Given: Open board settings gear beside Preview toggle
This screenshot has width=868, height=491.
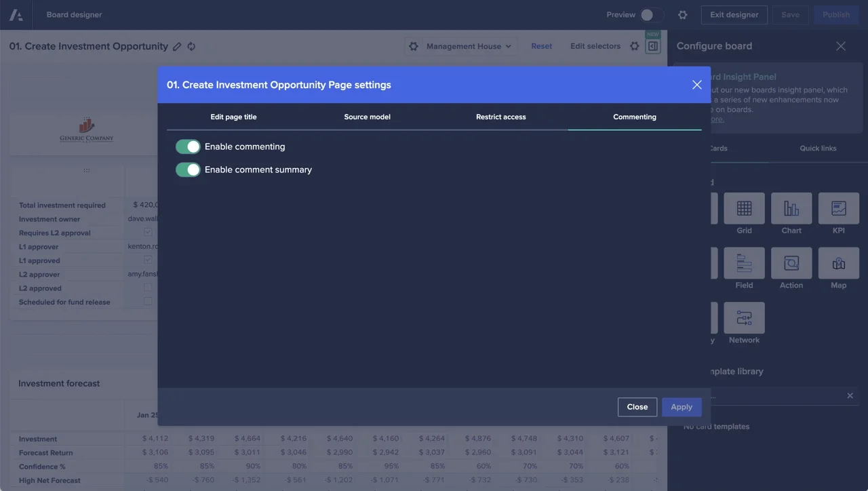Looking at the screenshot, I should (683, 15).
